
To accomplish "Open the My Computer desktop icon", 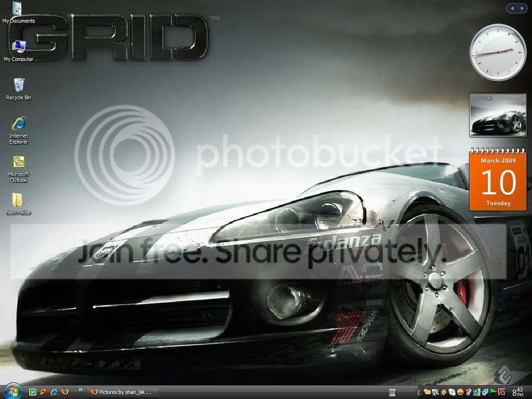I will (18, 51).
